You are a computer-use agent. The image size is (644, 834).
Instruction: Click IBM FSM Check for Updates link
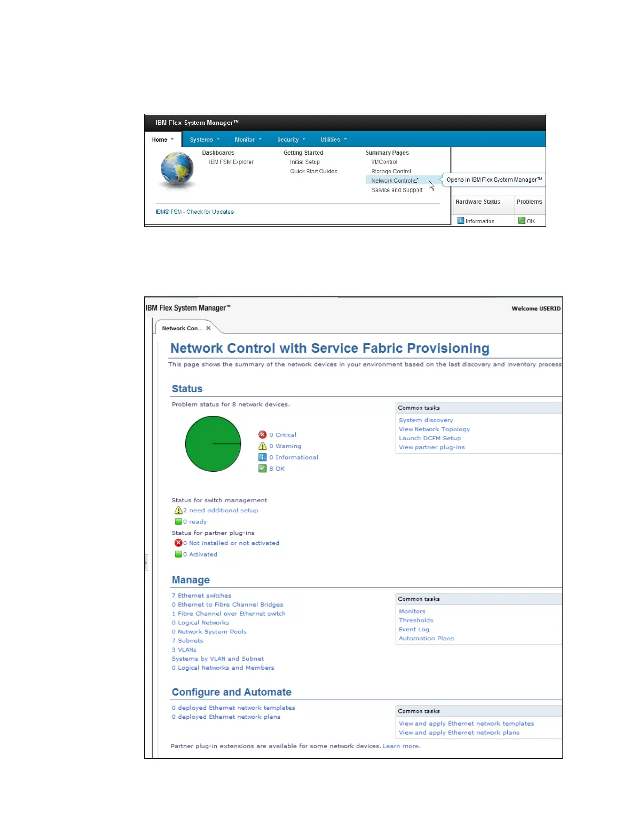tap(195, 212)
